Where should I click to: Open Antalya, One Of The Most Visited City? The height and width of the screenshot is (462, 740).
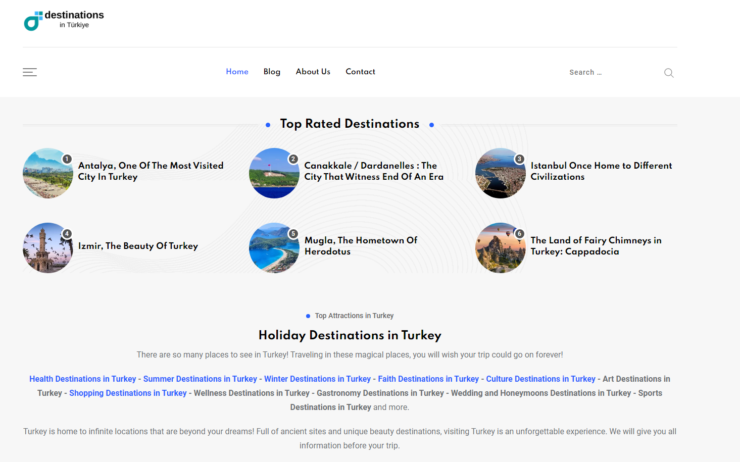pyautogui.click(x=151, y=171)
